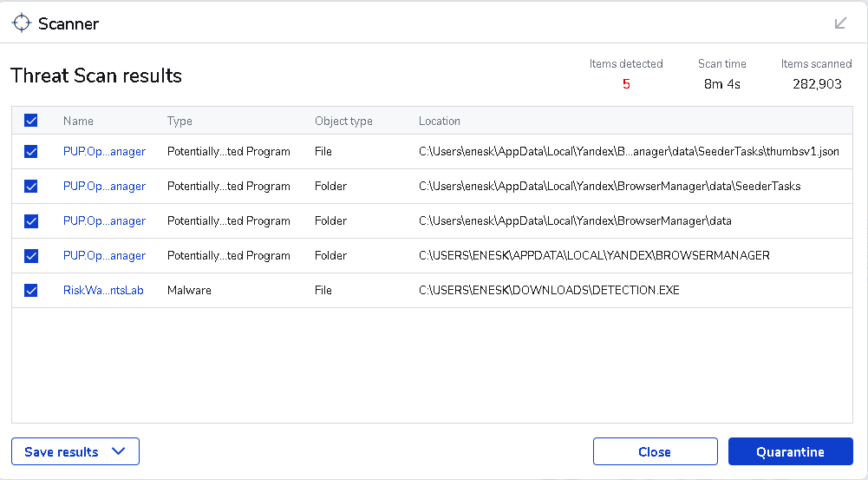Open the RiskWa...ntsLab threat name link

click(x=103, y=291)
